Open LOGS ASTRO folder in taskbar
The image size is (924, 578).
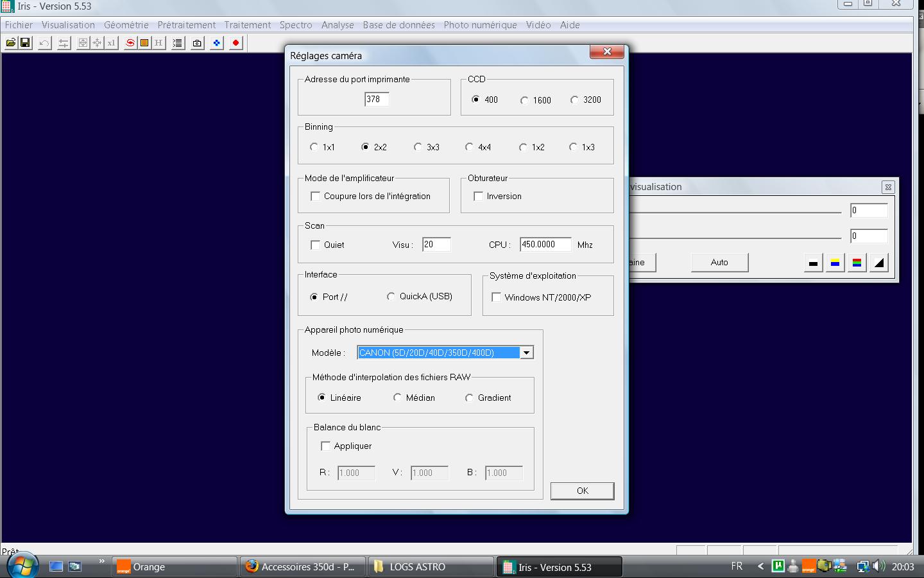430,566
